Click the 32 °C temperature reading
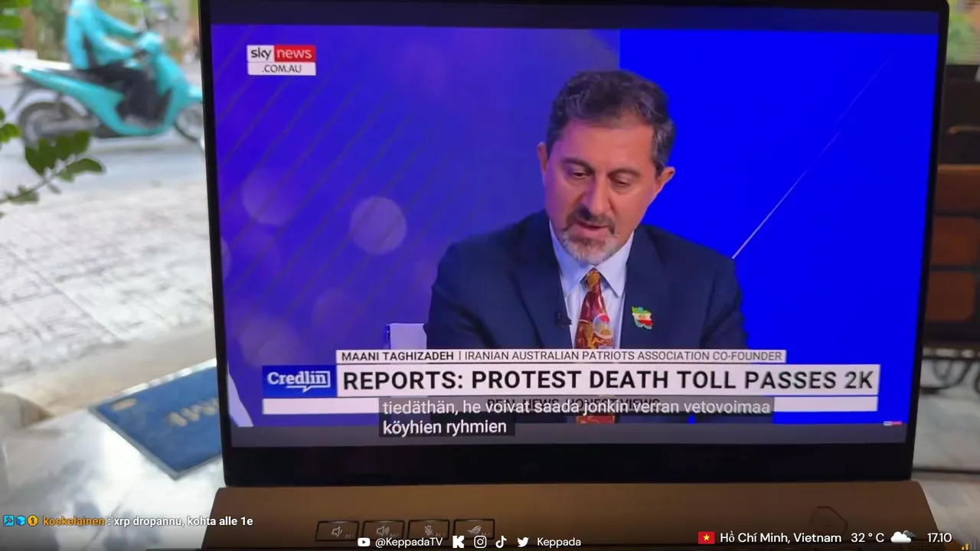This screenshot has height=551, width=980. [867, 538]
